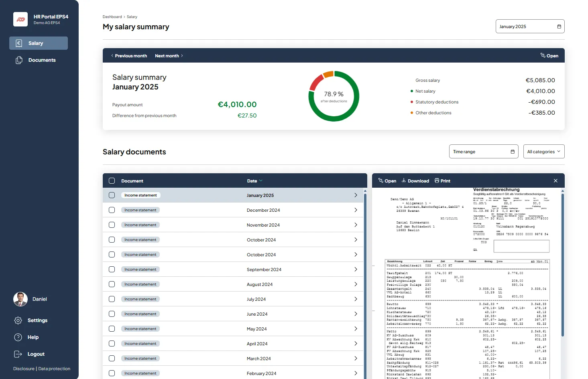The height and width of the screenshot is (379, 588).
Task: Click the salary donut chart
Action: (x=334, y=96)
